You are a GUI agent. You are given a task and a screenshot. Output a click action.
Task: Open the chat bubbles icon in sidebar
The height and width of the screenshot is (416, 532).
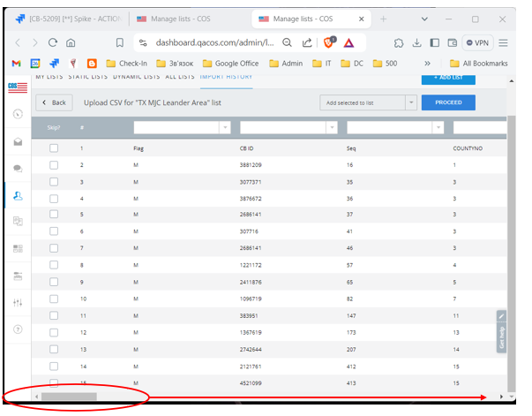tap(18, 168)
